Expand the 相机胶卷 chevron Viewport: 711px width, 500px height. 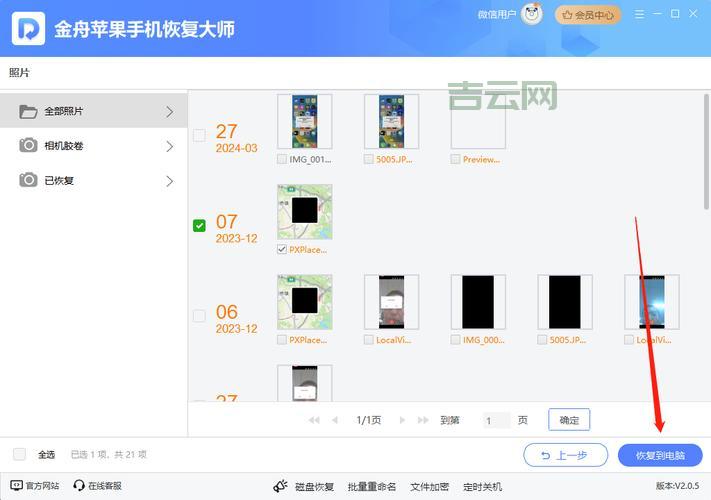170,146
